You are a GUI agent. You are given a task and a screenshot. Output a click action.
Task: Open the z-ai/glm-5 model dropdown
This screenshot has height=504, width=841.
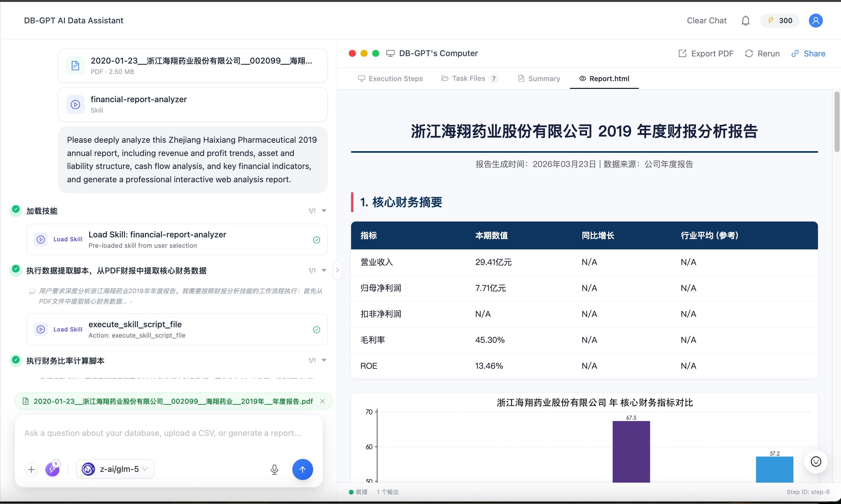point(116,469)
